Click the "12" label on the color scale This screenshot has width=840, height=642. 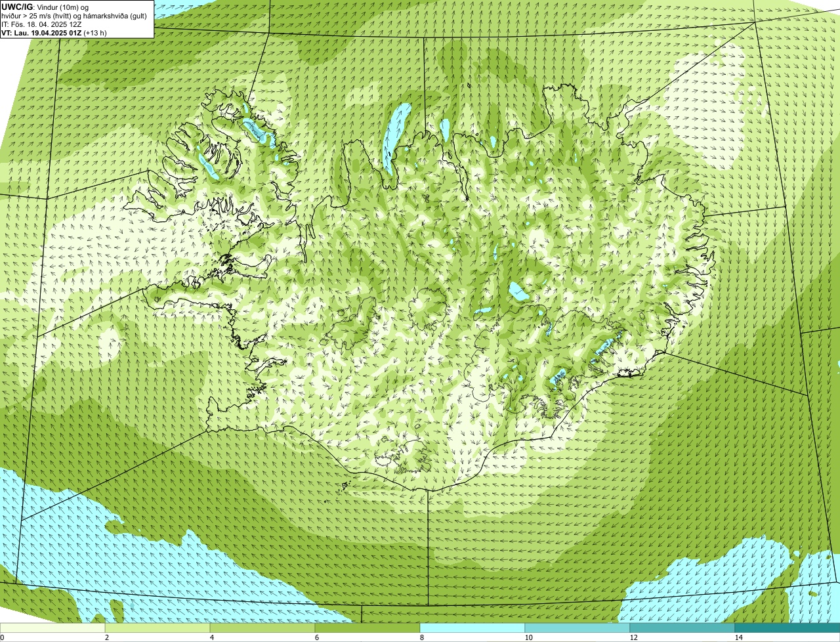pyautogui.click(x=633, y=637)
